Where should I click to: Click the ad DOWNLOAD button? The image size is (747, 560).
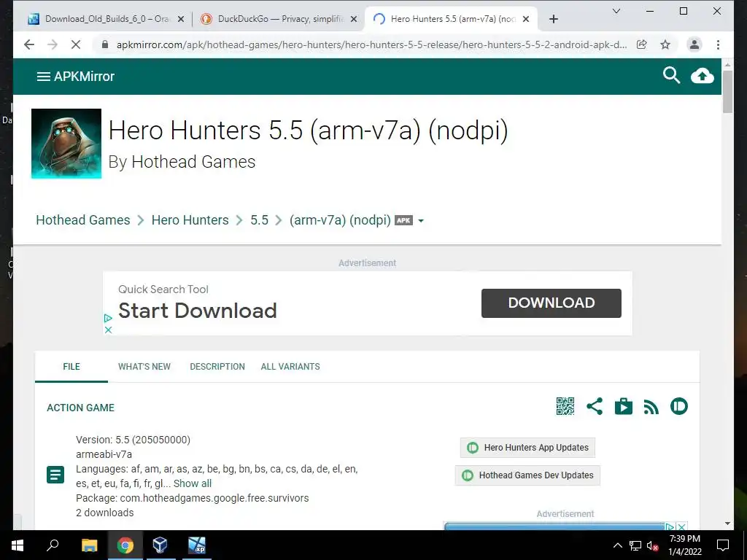coord(551,303)
